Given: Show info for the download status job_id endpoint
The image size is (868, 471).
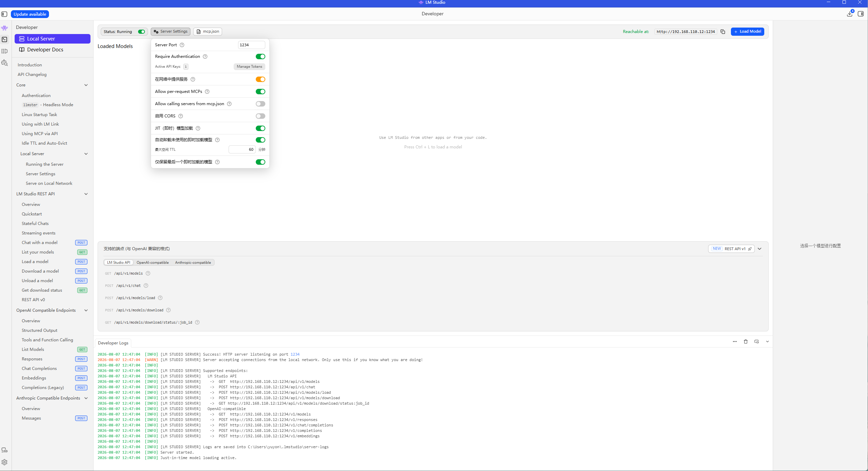Looking at the screenshot, I should click(197, 322).
